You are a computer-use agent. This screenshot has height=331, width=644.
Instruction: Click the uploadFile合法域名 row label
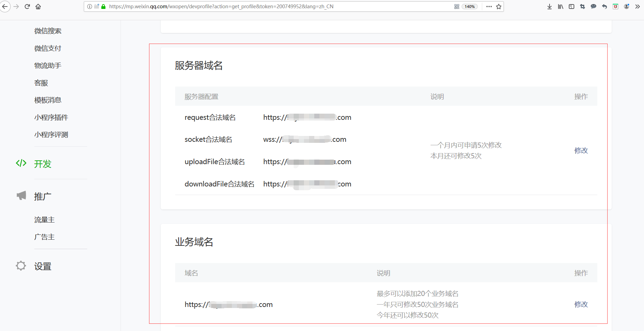click(x=215, y=162)
